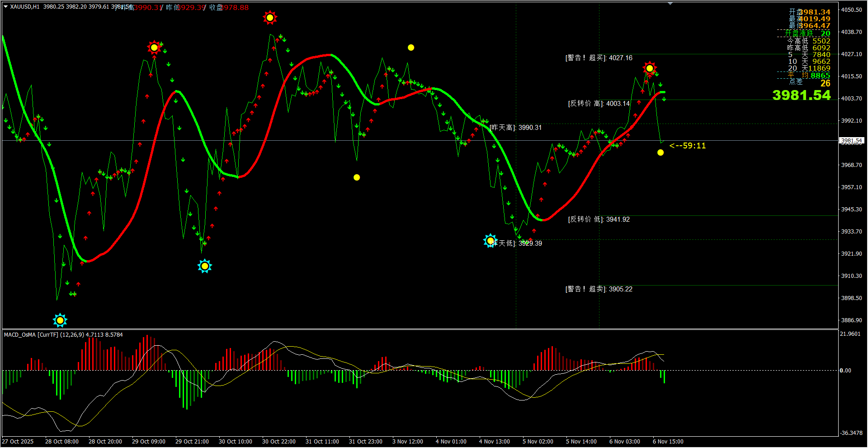This screenshot has width=868, height=448.
Task: Select the 昨天高 label 3990.31
Action: point(516,128)
